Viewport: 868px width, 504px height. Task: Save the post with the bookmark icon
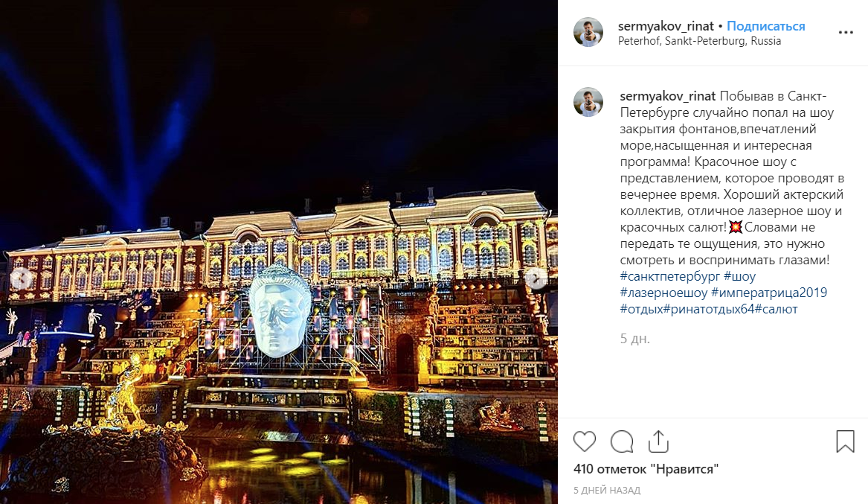(845, 441)
